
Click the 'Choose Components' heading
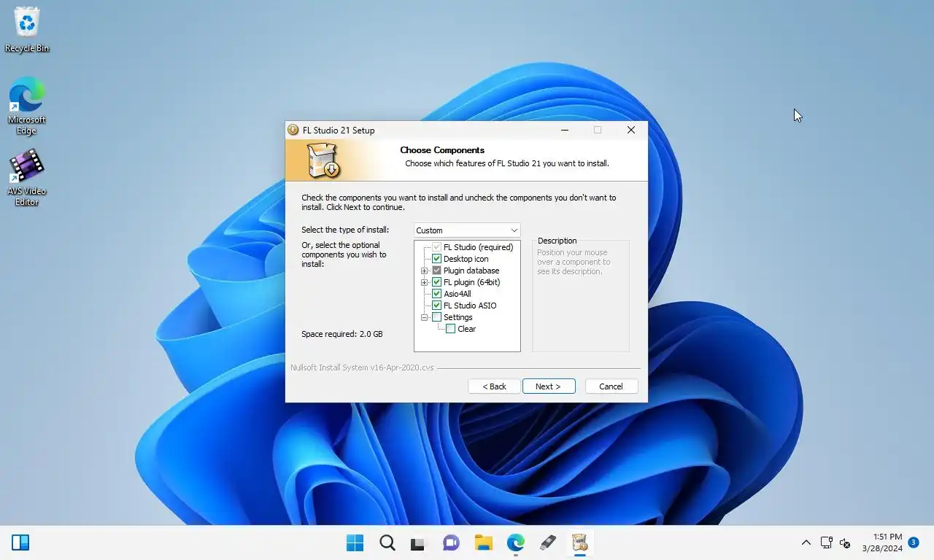coord(442,150)
